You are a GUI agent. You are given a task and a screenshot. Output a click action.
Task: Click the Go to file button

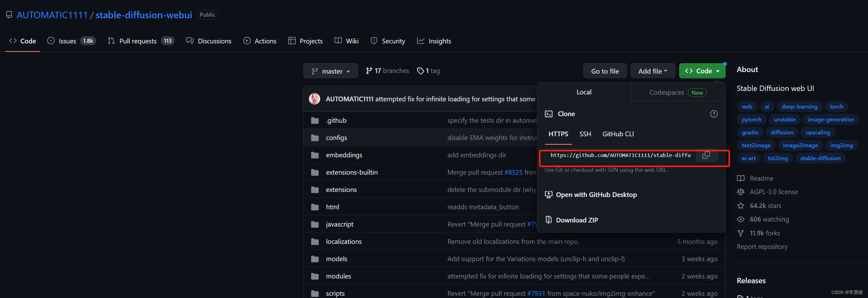(x=605, y=71)
